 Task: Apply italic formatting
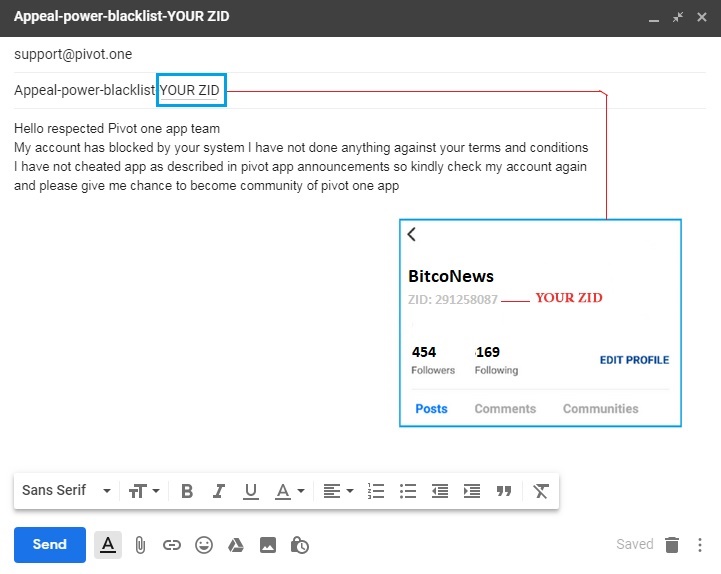coord(219,491)
